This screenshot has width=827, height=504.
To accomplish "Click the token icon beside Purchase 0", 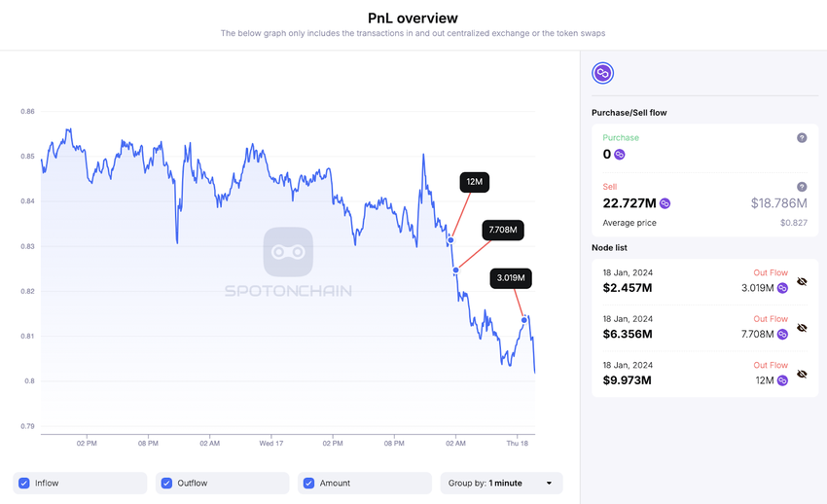I will [x=620, y=155].
